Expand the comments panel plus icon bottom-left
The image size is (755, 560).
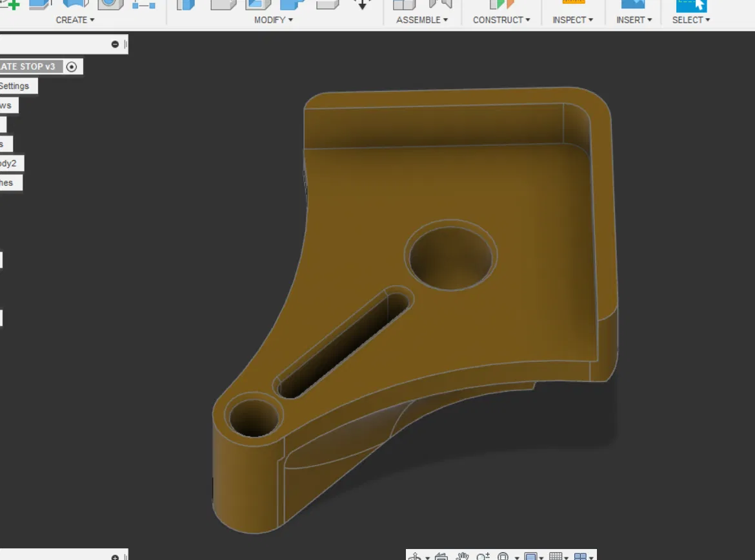pos(115,557)
